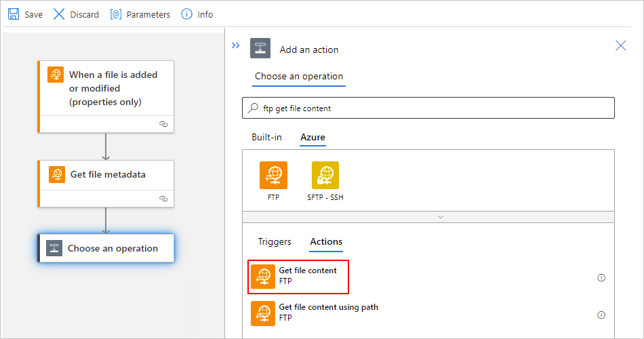The height and width of the screenshot is (339, 644).
Task: Click the link icon on the trigger card
Action: click(x=163, y=124)
